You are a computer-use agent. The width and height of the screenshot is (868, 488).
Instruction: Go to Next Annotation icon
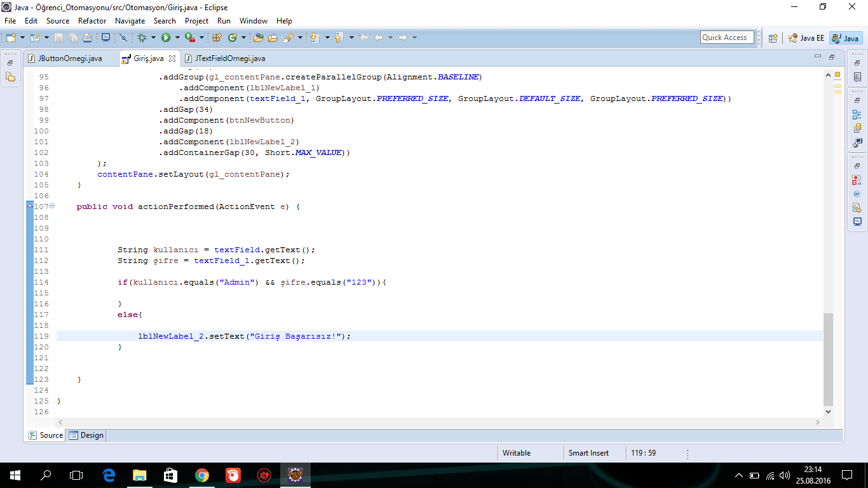click(x=315, y=37)
